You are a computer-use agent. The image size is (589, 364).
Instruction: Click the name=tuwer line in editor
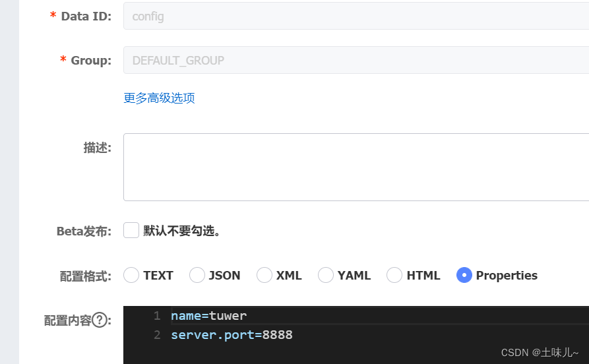click(209, 316)
